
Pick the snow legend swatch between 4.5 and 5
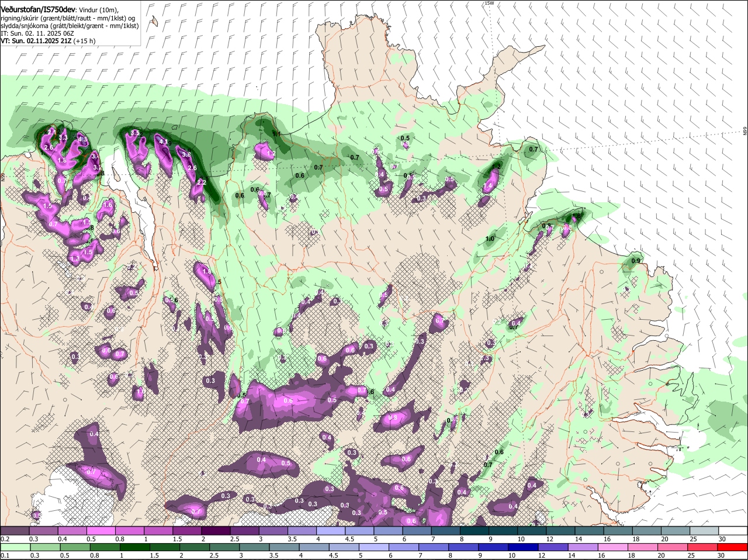point(359,530)
